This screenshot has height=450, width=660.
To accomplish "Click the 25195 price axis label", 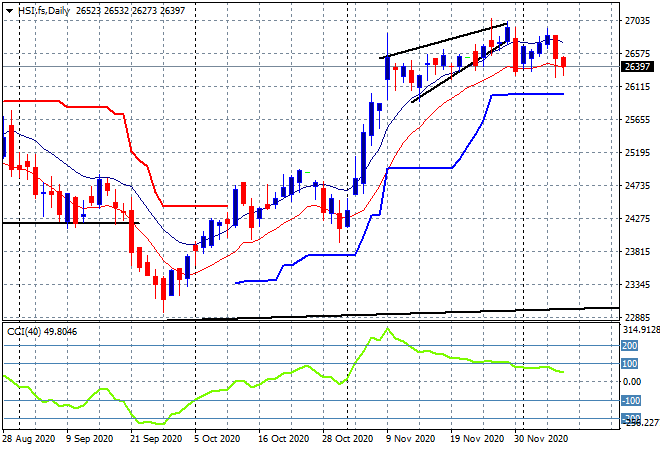I will point(637,152).
